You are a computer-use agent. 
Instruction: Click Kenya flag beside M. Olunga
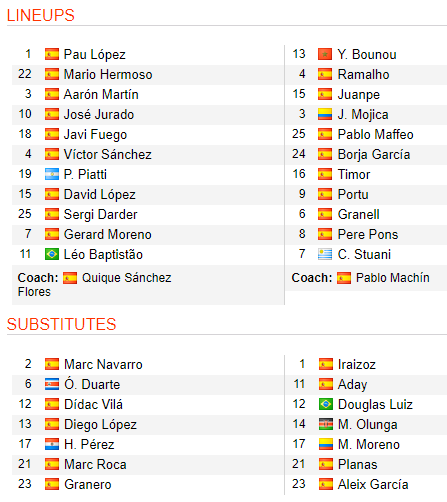326,424
